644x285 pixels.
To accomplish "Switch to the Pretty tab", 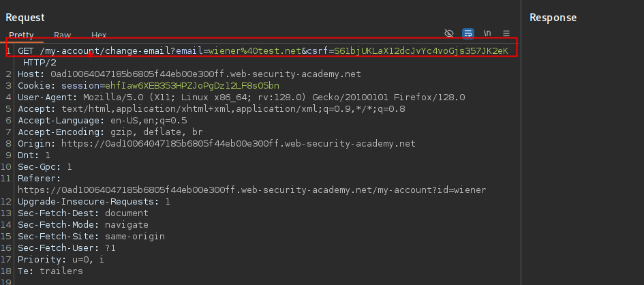I will click(x=21, y=35).
